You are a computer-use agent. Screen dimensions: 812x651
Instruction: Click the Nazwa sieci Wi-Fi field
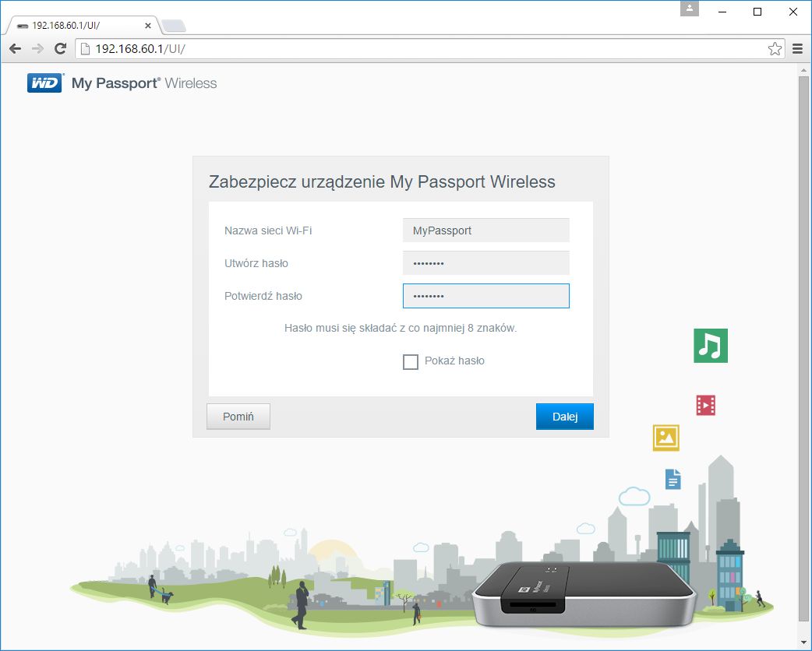tap(485, 230)
